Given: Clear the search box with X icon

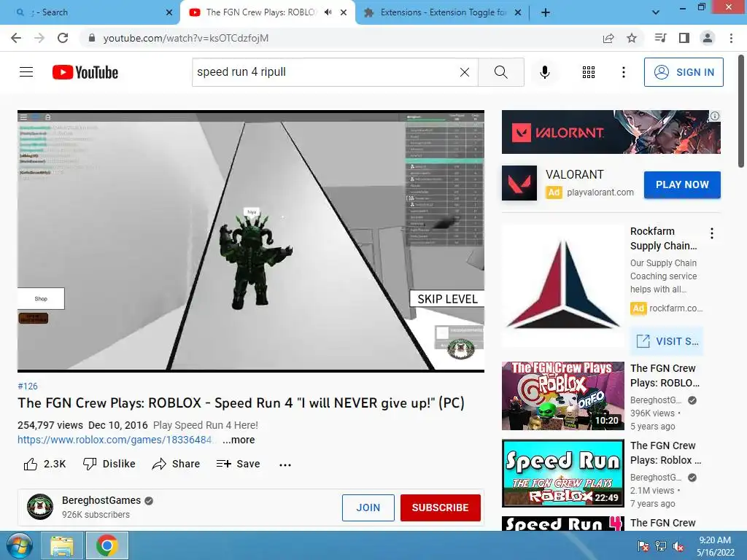Looking at the screenshot, I should 465,72.
